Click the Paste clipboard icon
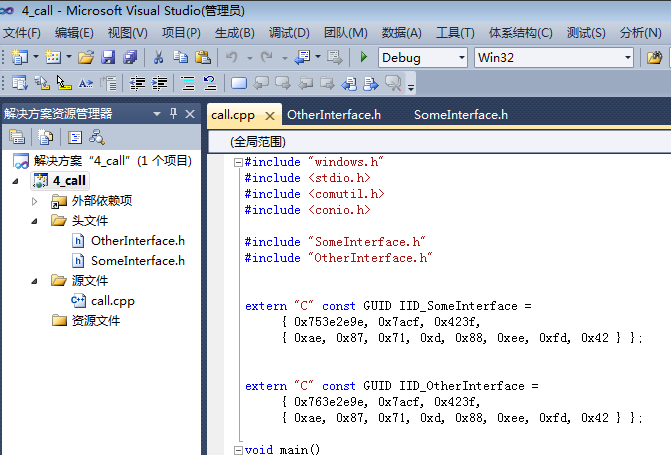This screenshot has height=455, width=671. click(202, 57)
